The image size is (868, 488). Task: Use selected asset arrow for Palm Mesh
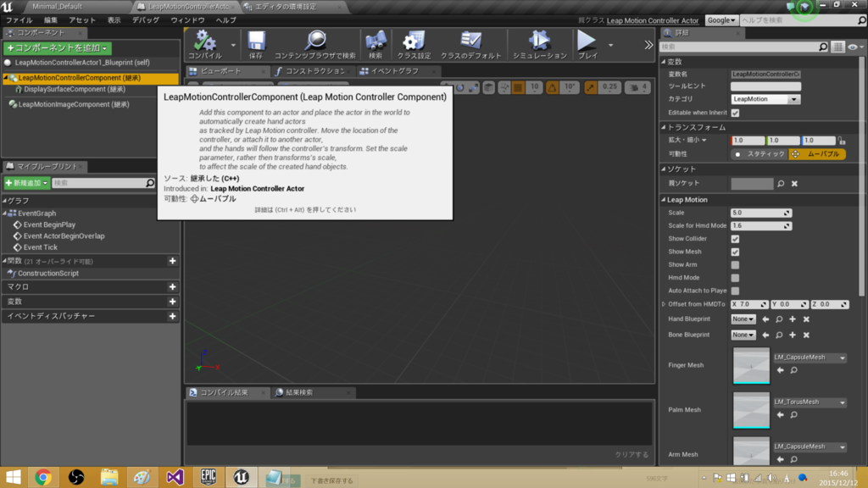[x=780, y=415]
